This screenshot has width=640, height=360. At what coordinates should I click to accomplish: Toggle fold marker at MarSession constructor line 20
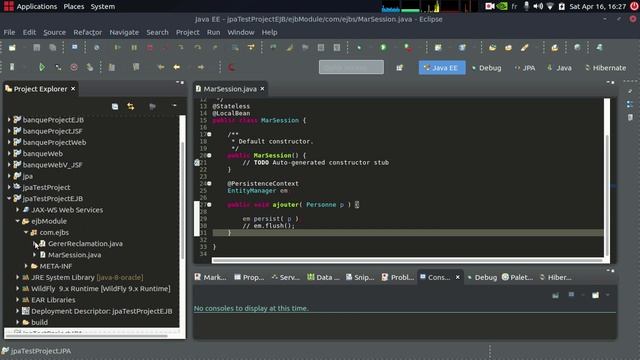(x=209, y=156)
